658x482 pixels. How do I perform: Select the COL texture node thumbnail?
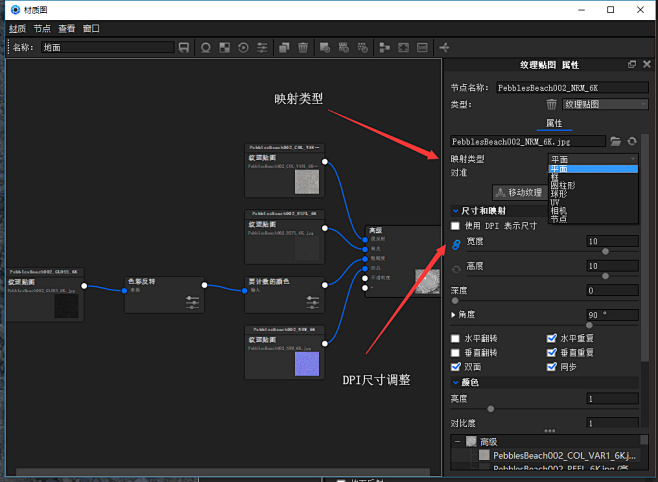307,182
